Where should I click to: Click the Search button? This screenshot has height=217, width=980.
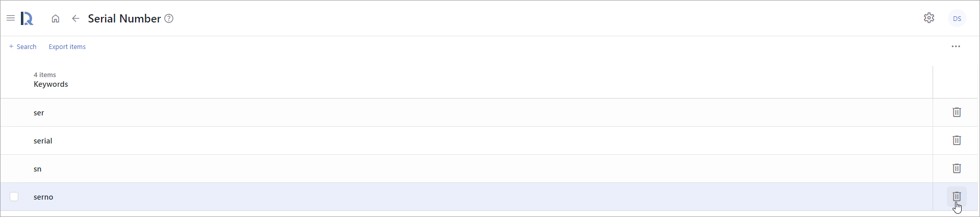point(23,46)
